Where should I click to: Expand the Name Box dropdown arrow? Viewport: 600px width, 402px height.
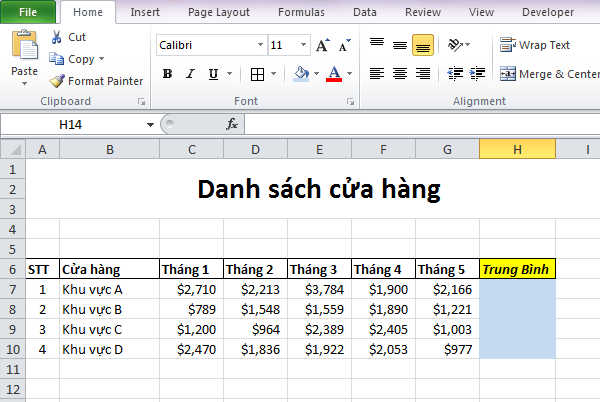(x=151, y=124)
